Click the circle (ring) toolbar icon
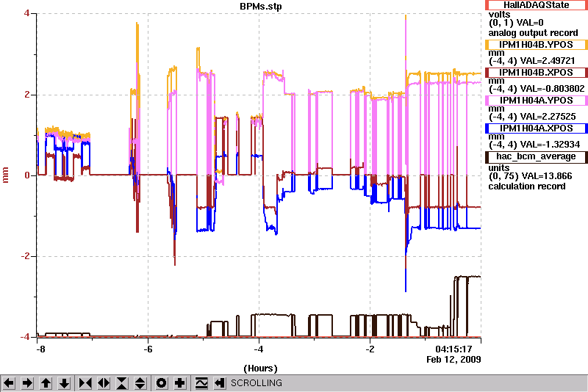Viewport: 588px width, 392px height. pyautogui.click(x=161, y=383)
